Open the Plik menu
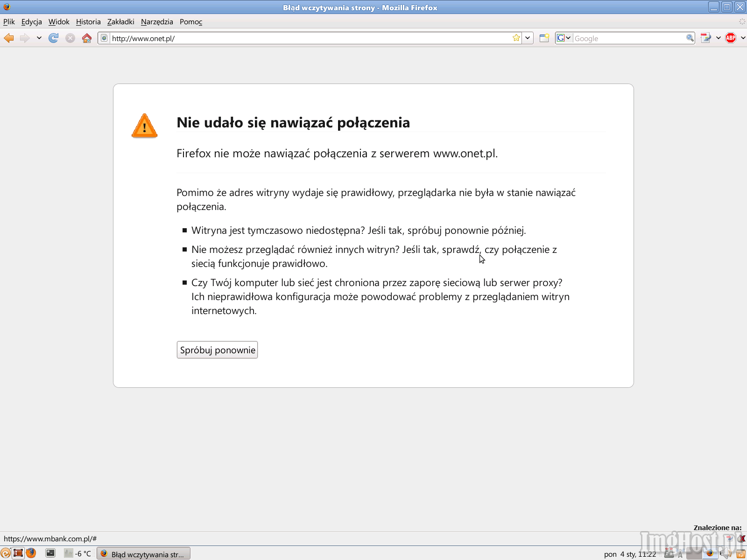The image size is (747, 560). tap(9, 21)
